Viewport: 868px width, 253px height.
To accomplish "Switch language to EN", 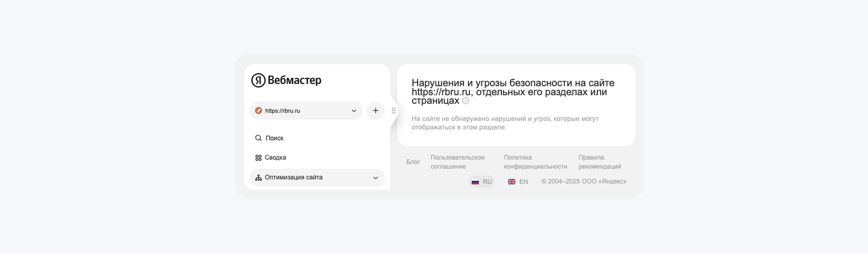I will pos(518,181).
